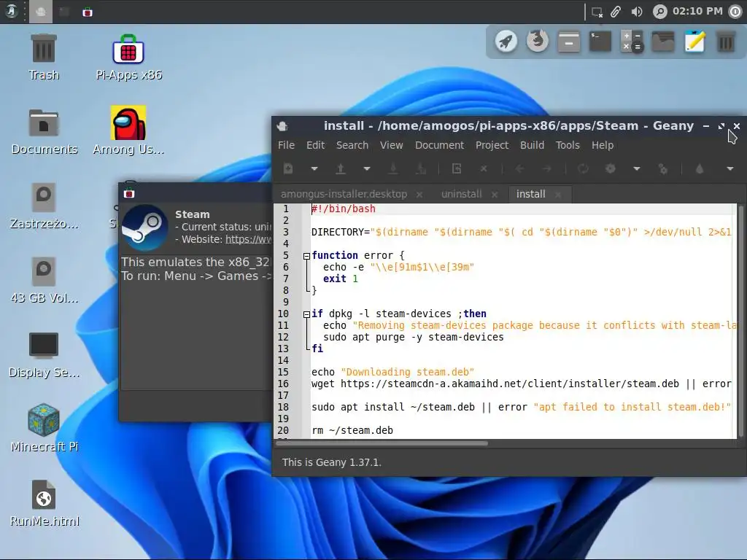Open the Build menu in Geany
This screenshot has height=560, width=747.
coord(532,145)
